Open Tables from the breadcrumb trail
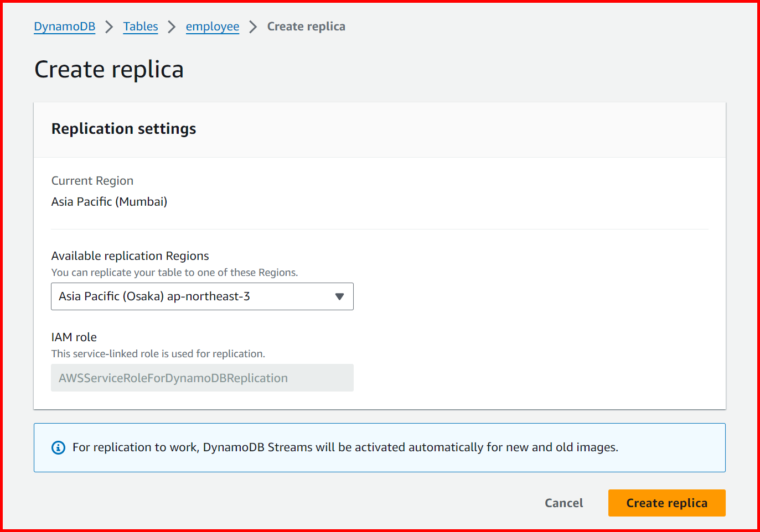 [140, 26]
